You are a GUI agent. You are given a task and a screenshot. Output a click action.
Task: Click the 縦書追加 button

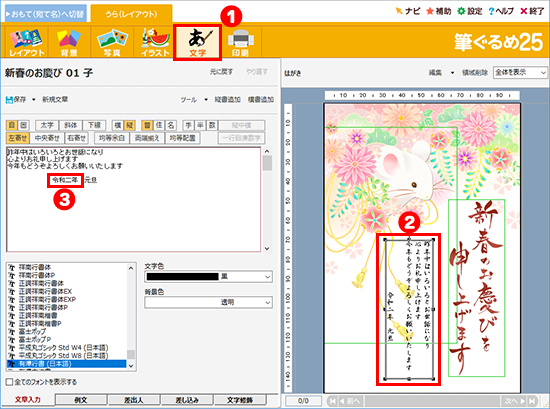227,100
